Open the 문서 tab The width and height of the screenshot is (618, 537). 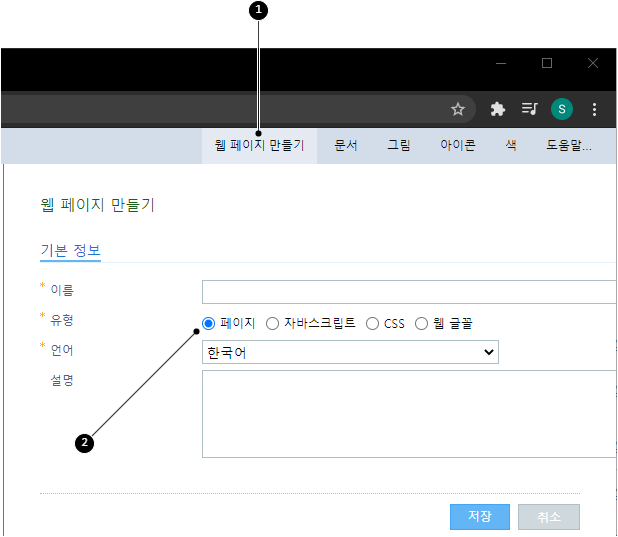[346, 145]
